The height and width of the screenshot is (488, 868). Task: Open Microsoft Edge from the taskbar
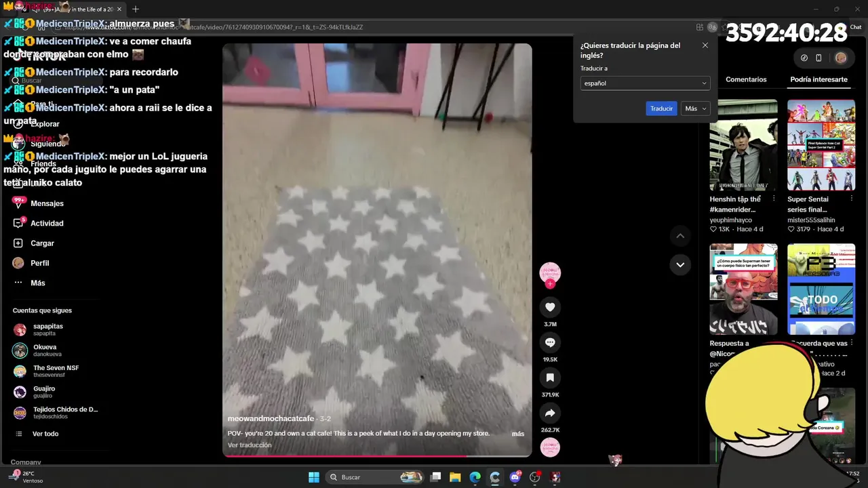[475, 477]
